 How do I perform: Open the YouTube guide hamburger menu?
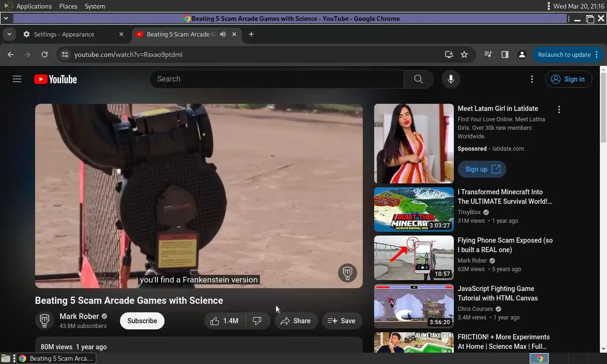click(x=17, y=79)
